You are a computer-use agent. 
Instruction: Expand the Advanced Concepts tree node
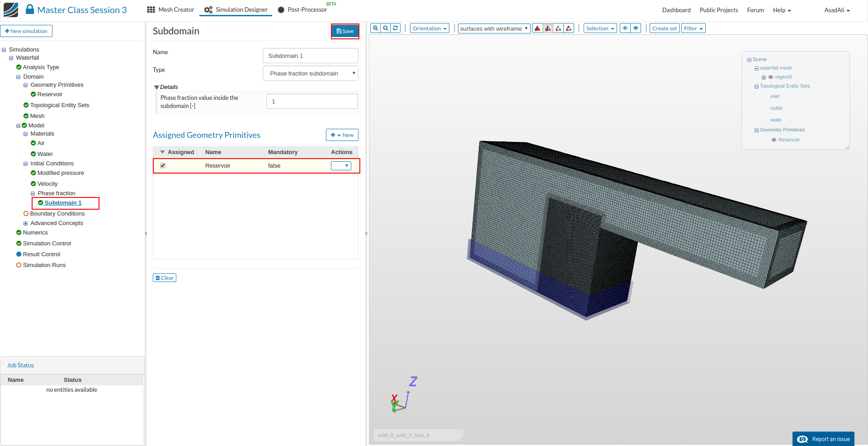click(26, 223)
